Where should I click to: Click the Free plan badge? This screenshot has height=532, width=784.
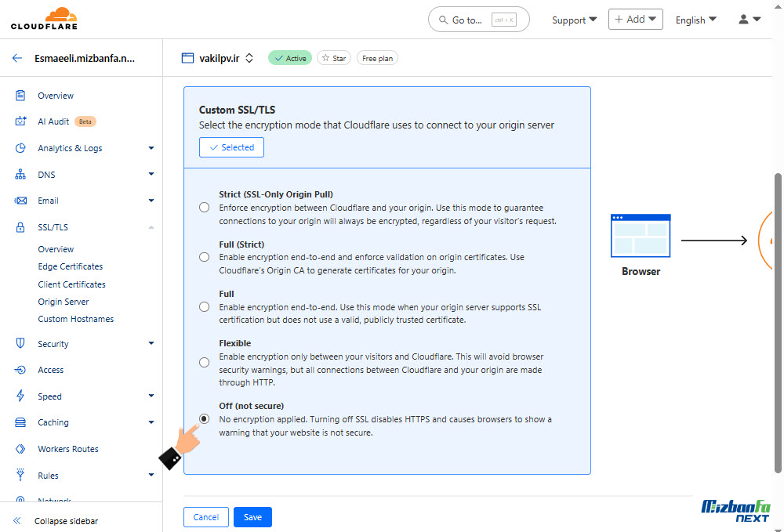[x=378, y=58]
